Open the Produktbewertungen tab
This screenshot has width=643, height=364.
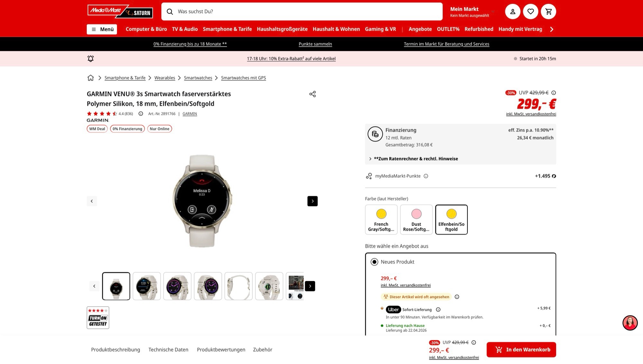pyautogui.click(x=221, y=350)
